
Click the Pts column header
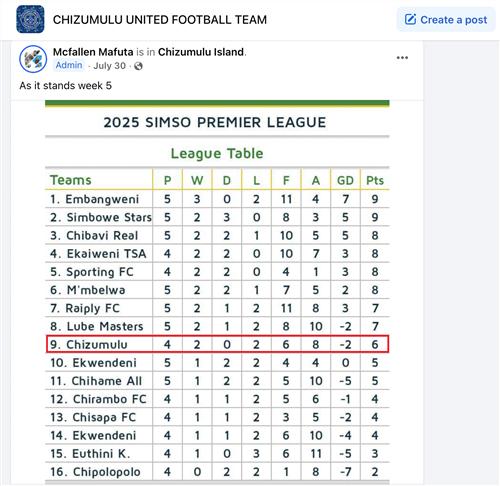pos(375,180)
